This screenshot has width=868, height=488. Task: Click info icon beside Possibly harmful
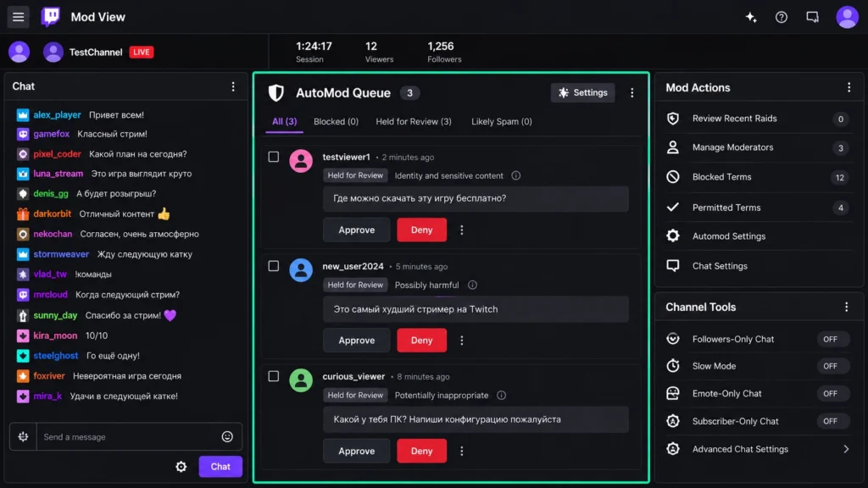pyautogui.click(x=472, y=285)
